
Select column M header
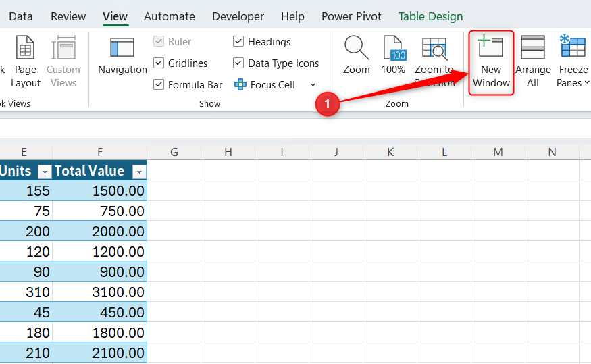pyautogui.click(x=498, y=152)
